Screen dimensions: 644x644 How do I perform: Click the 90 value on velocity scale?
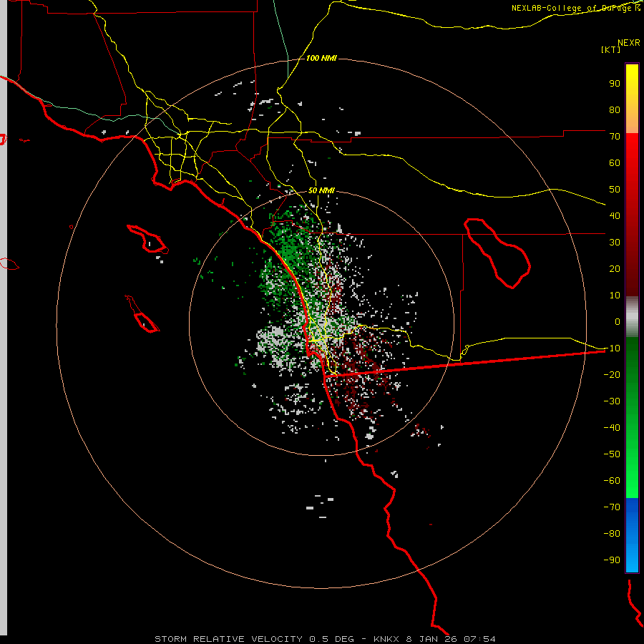click(x=615, y=84)
